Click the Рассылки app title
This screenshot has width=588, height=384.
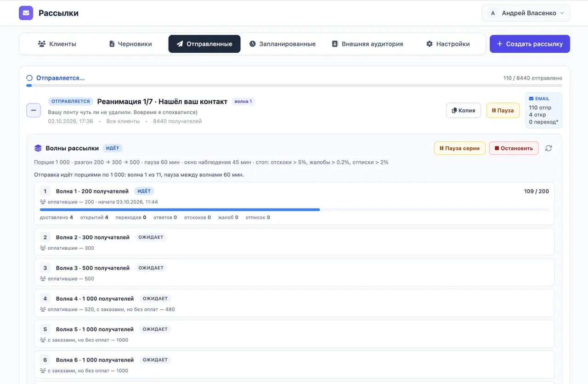pyautogui.click(x=58, y=13)
